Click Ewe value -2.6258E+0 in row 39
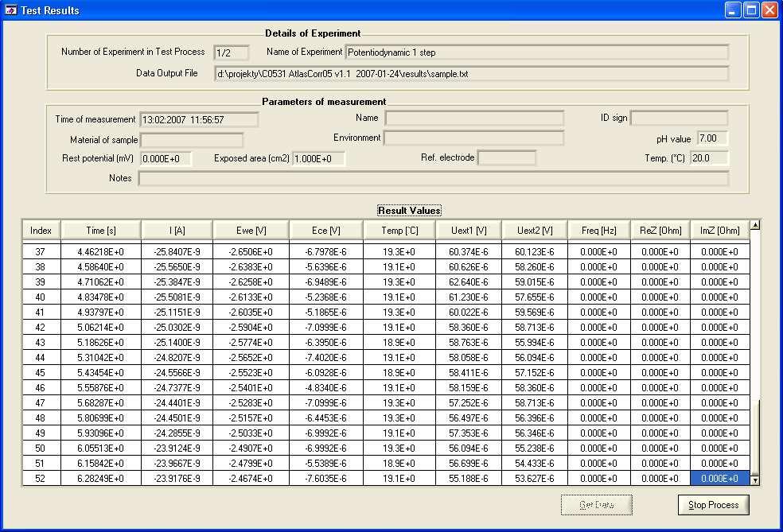 pos(251,282)
